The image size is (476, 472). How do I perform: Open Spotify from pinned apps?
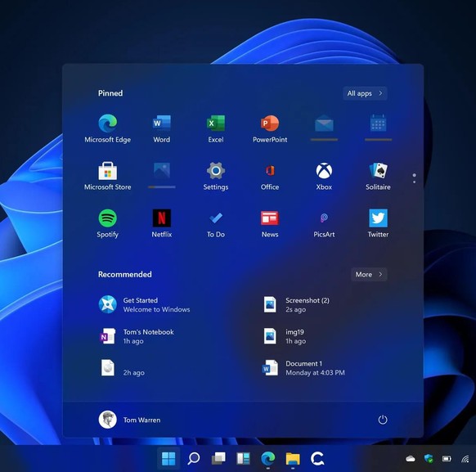tap(107, 223)
